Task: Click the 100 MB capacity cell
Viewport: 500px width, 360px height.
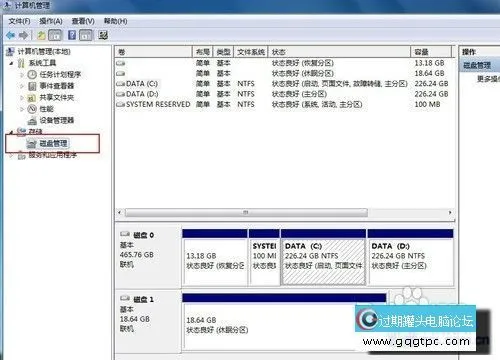Action: (427, 105)
